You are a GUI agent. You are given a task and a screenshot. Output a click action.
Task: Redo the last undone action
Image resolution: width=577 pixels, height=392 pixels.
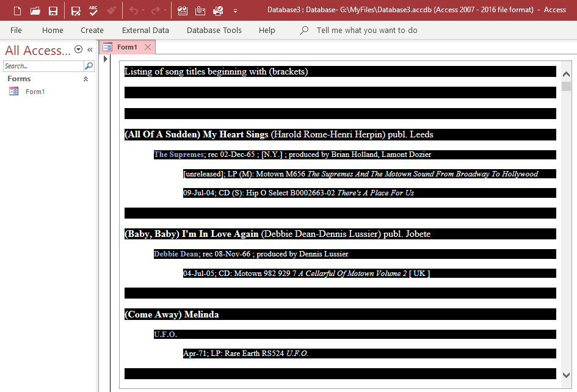pyautogui.click(x=156, y=10)
